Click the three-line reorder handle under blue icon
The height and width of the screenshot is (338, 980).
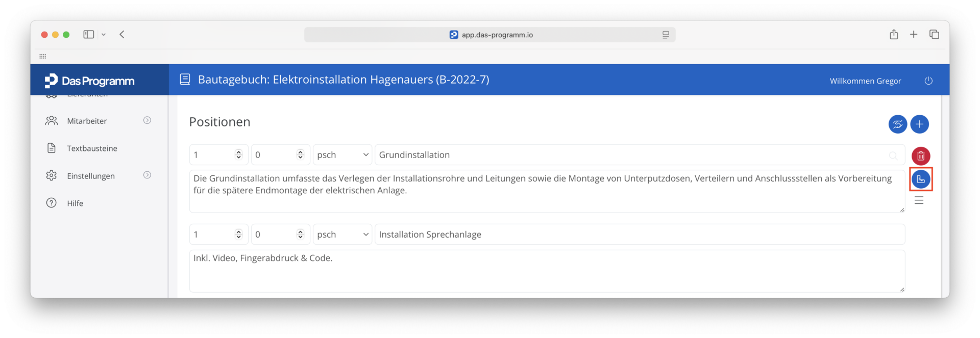[x=919, y=200]
